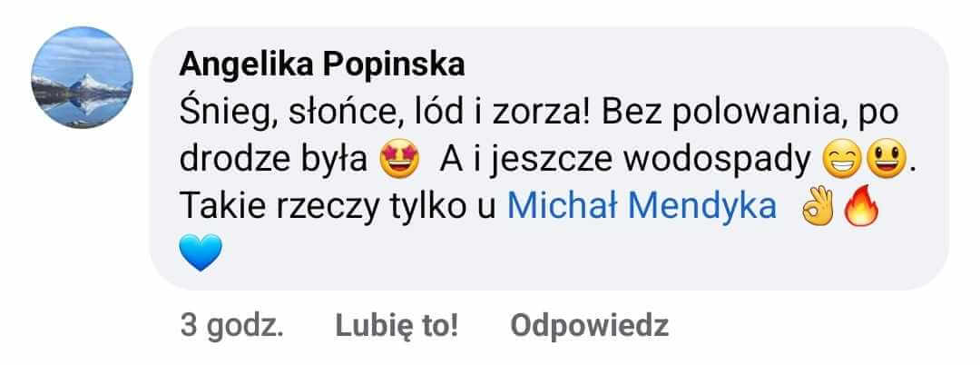The width and height of the screenshot is (980, 365).
Task: Open Angelika Popinska's mountain profile picture
Action: (82, 77)
